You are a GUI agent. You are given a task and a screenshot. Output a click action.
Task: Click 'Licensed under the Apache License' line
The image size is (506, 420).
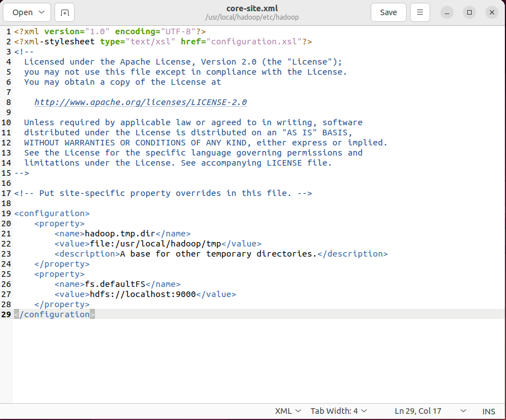tap(183, 62)
